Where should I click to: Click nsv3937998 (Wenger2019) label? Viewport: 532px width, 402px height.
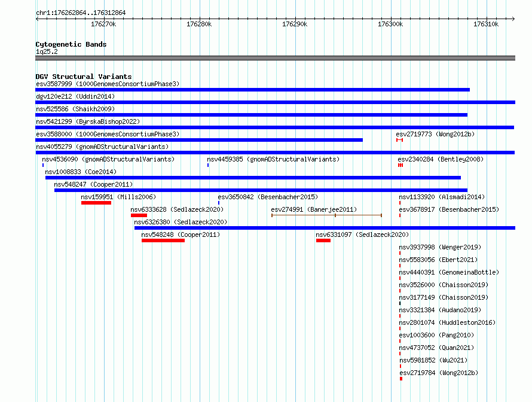point(440,247)
